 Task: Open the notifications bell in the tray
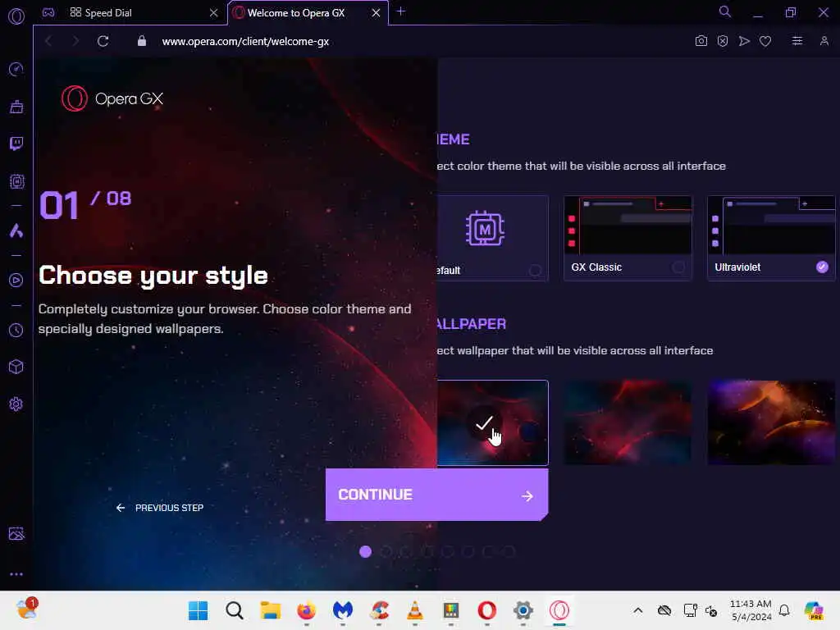point(784,610)
